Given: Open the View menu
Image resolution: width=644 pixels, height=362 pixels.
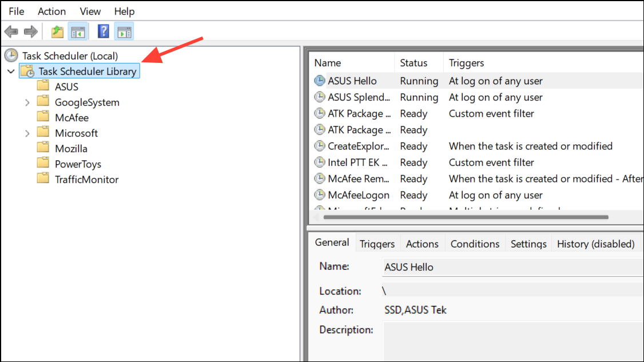Looking at the screenshot, I should coord(90,11).
